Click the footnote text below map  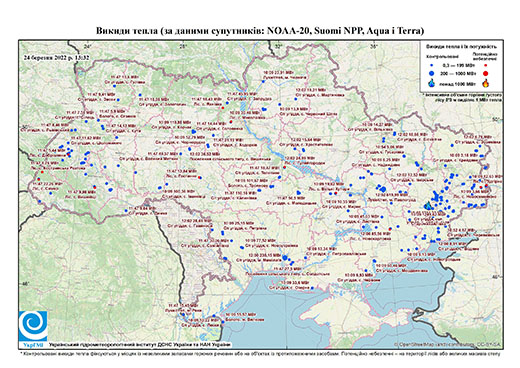pyautogui.click(x=260, y=353)
